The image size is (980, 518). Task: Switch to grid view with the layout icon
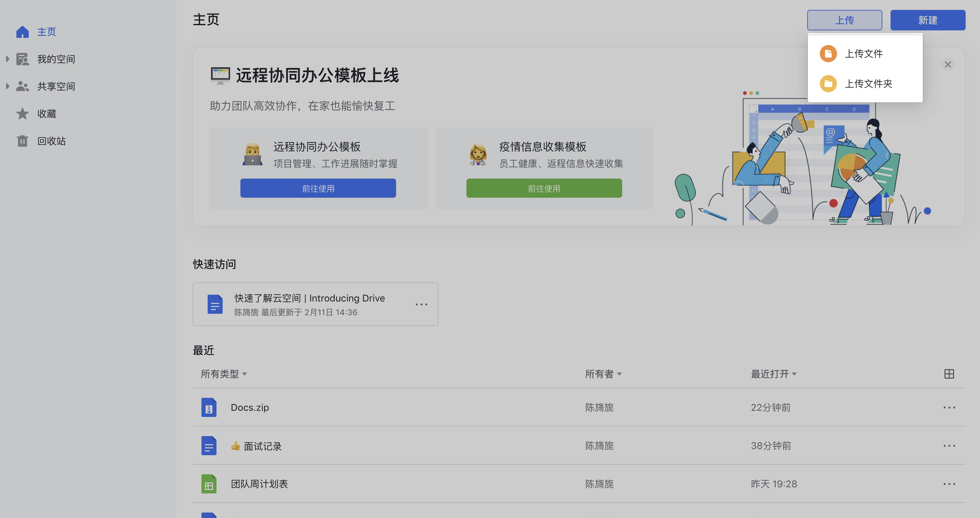coord(950,374)
